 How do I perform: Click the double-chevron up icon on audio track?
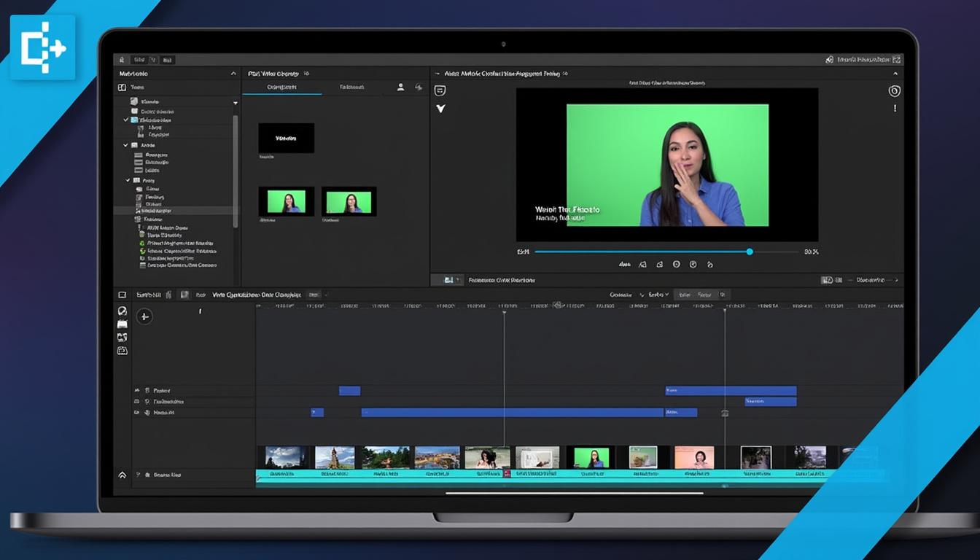tap(122, 475)
